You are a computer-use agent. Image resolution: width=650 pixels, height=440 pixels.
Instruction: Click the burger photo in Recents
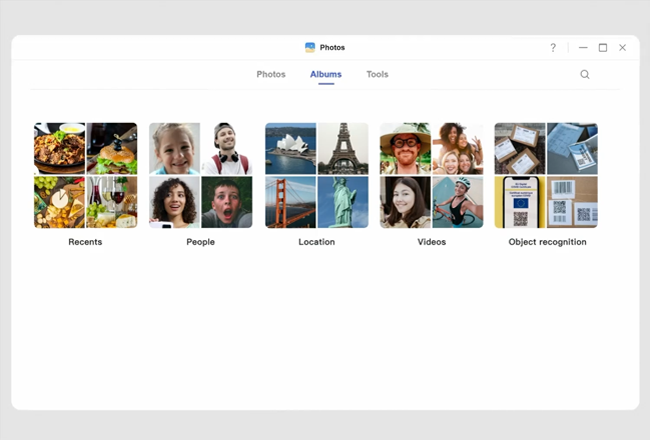point(112,148)
